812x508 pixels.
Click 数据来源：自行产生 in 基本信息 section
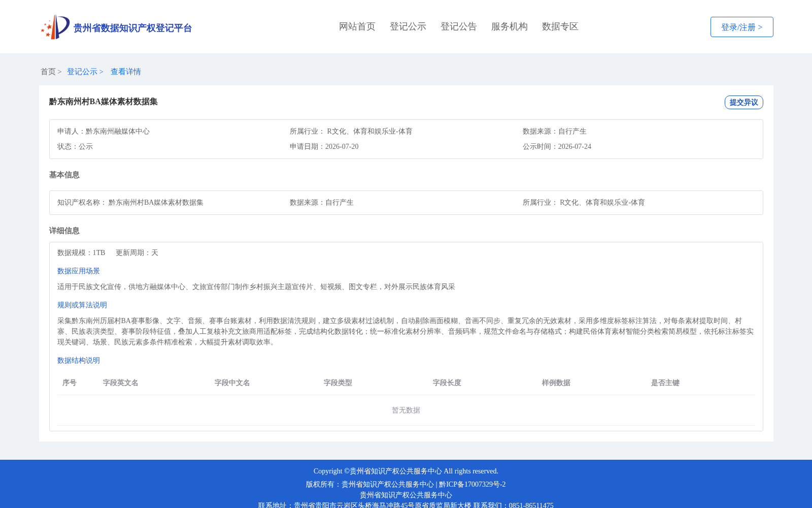pyautogui.click(x=322, y=202)
